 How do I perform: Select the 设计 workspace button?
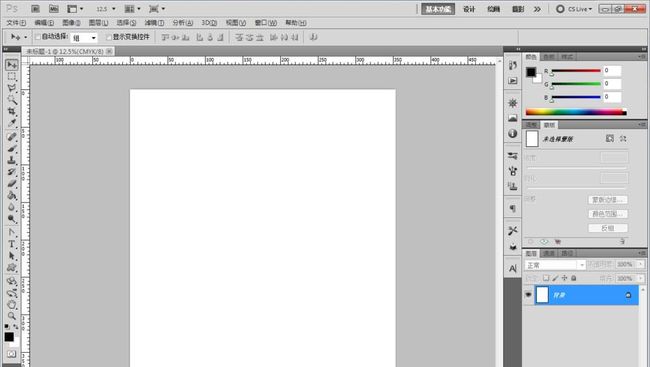[469, 9]
